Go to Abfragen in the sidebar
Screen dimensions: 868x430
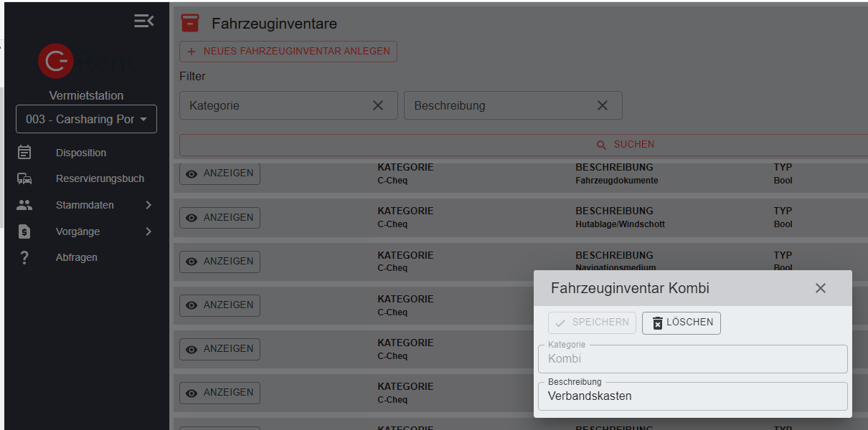[77, 257]
